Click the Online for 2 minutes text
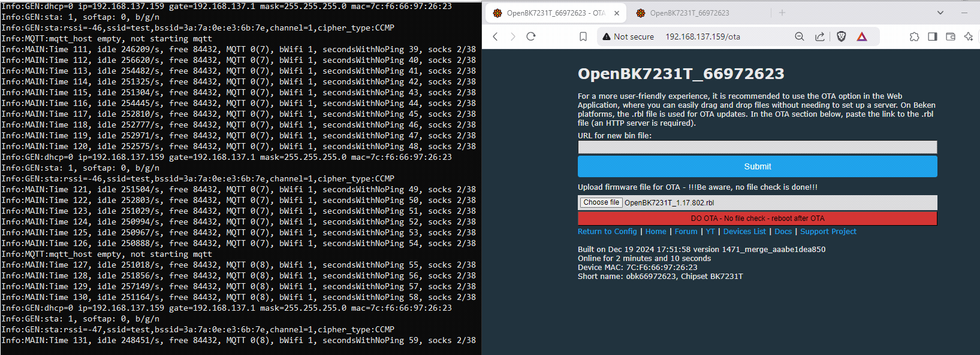Image resolution: width=980 pixels, height=355 pixels. (x=644, y=258)
